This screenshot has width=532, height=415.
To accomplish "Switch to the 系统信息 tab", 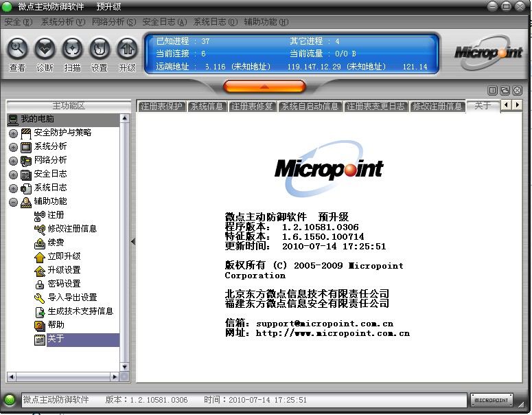I will point(207,106).
